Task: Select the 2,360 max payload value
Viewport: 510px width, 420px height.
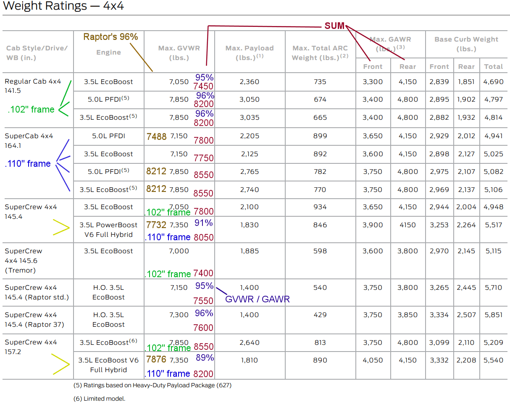Action: click(250, 82)
